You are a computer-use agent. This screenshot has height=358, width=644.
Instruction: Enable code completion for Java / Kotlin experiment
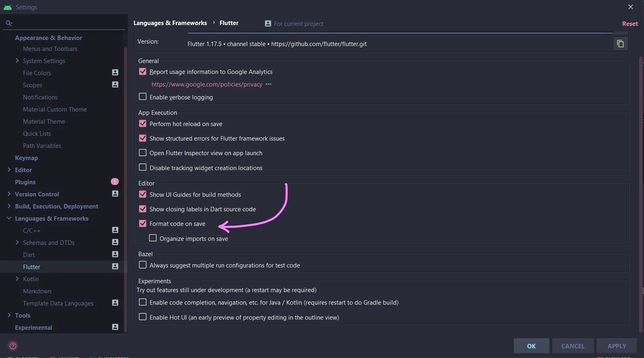click(143, 302)
